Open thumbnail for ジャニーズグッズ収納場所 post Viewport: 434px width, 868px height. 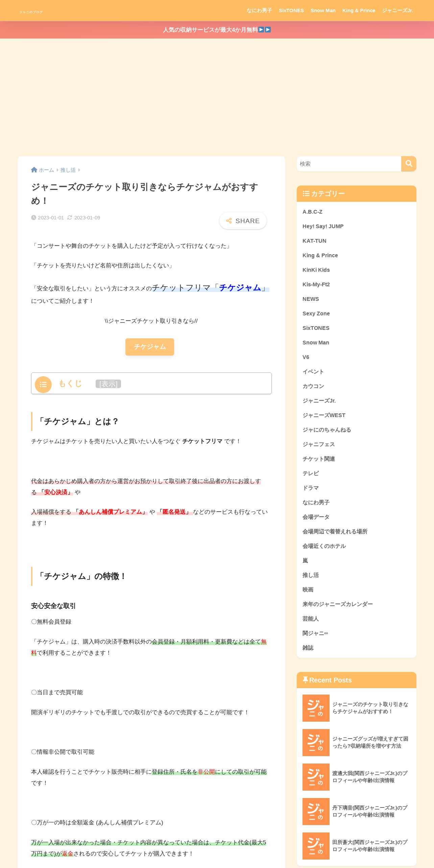(x=316, y=742)
